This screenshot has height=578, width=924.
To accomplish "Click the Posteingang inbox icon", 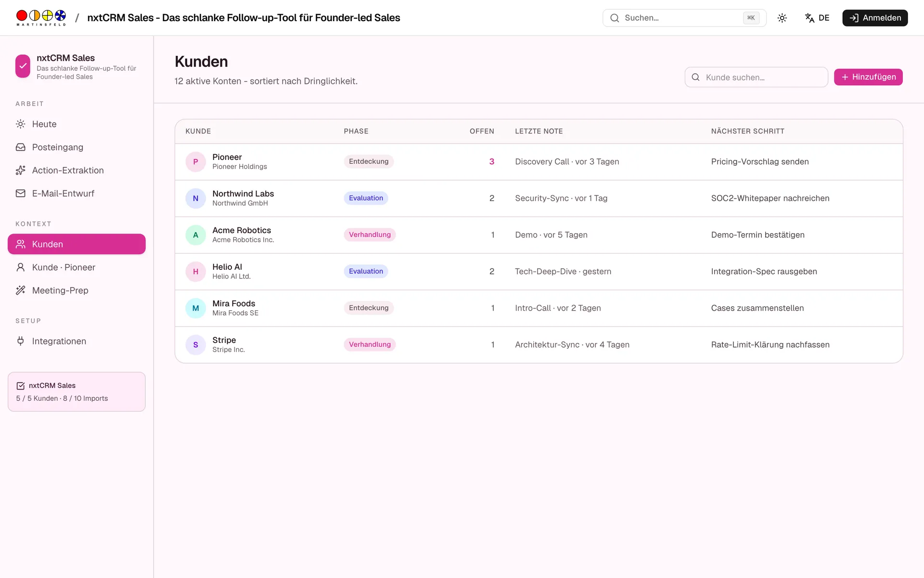I will 20,147.
